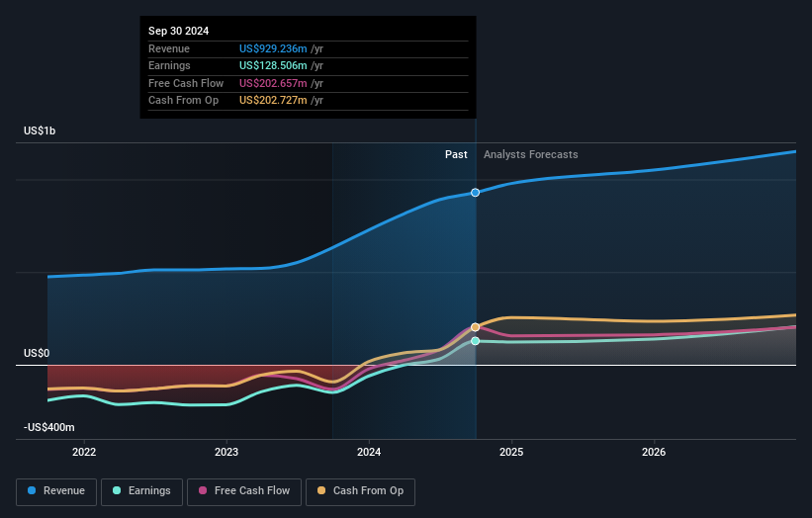Click the US$1b y-axis label
Image resolution: width=812 pixels, height=518 pixels.
pyautogui.click(x=42, y=130)
